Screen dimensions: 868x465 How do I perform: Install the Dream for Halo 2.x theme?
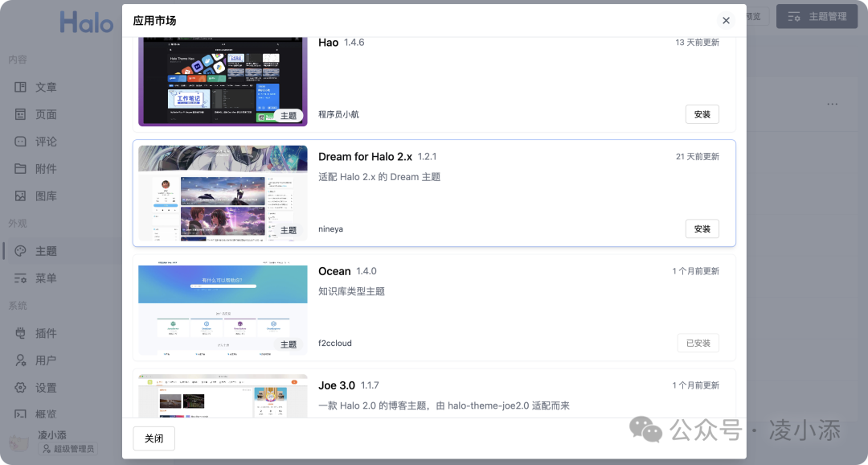[702, 229]
